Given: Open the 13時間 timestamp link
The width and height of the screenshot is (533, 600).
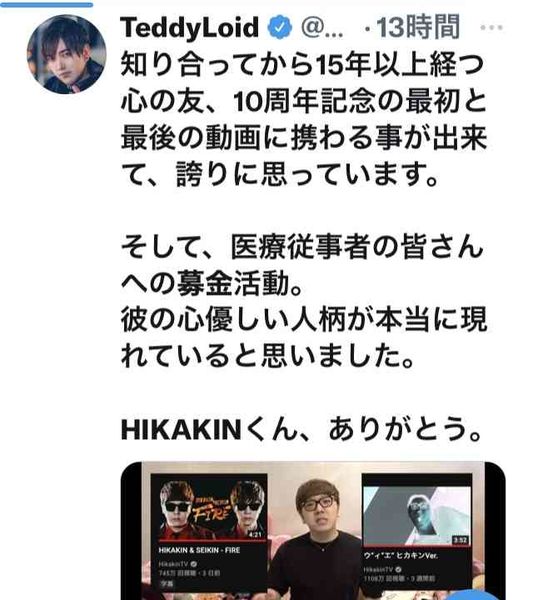Looking at the screenshot, I should (418, 27).
